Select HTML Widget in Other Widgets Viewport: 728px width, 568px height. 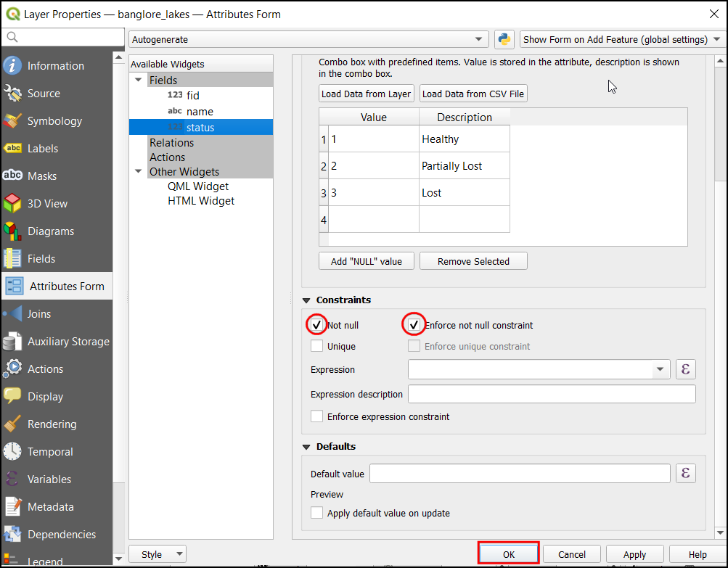pos(201,200)
